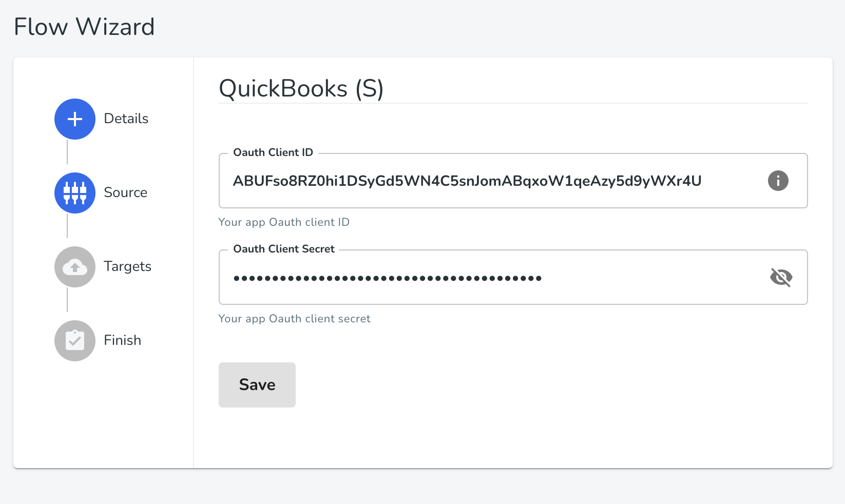
Task: Click the Oauth Client Secret field label
Action: [x=284, y=249]
